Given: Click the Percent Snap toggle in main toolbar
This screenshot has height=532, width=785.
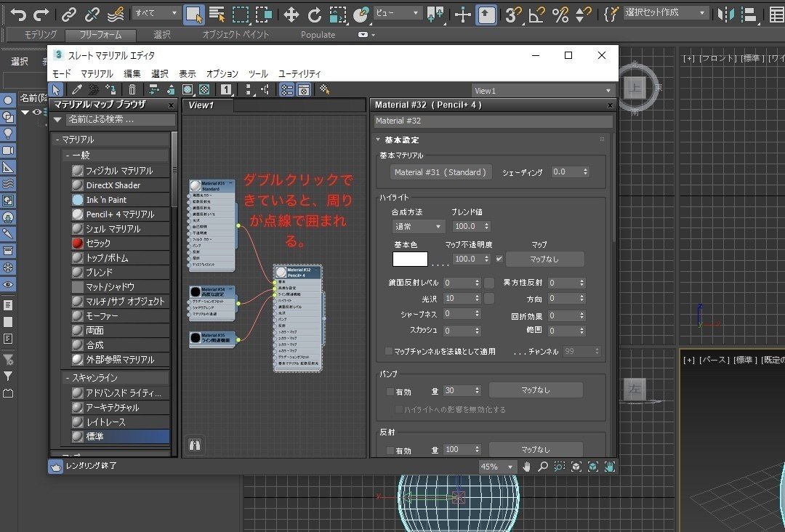Looking at the screenshot, I should [x=560, y=14].
